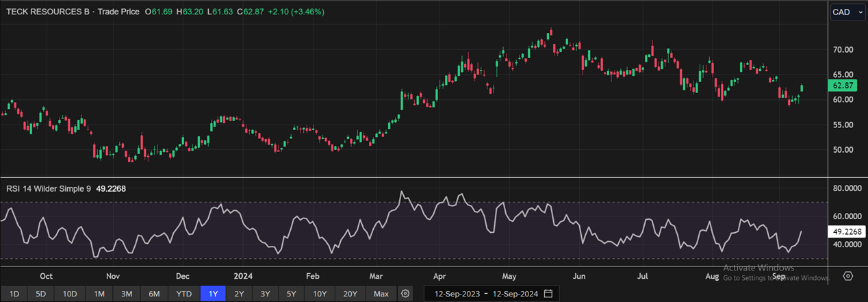The image size is (868, 302).
Task: Choose the 3M time range
Action: [127, 294]
